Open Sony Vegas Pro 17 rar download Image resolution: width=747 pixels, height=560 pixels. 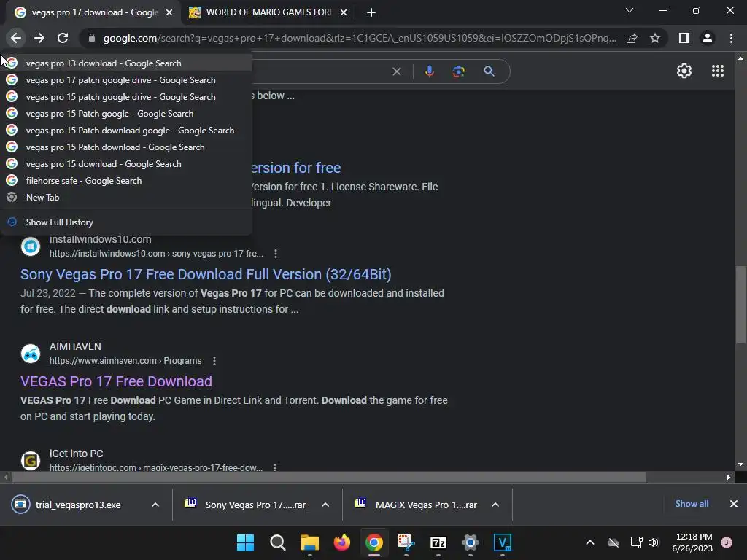tap(255, 505)
